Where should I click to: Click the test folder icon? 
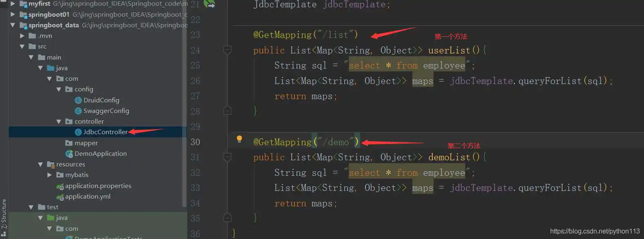coord(41,207)
